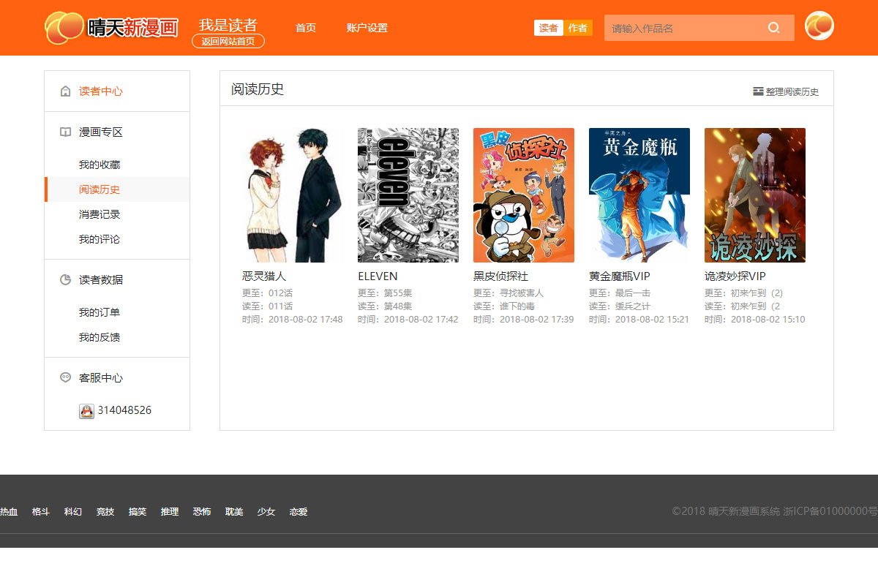Switch to 读者 mode toggle

click(x=548, y=28)
